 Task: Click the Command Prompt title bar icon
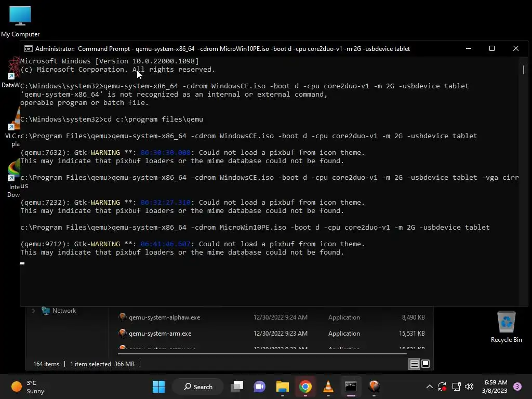29,49
